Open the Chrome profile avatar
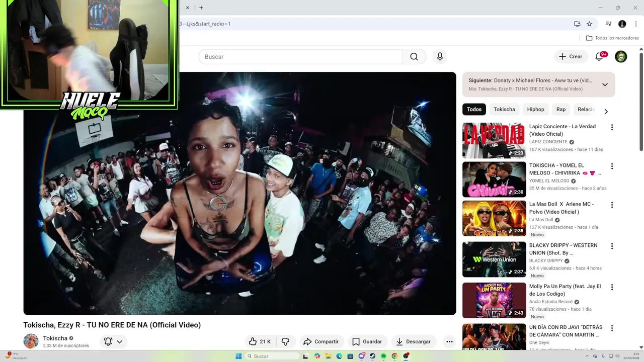Image resolution: width=644 pixels, height=362 pixels. (622, 24)
